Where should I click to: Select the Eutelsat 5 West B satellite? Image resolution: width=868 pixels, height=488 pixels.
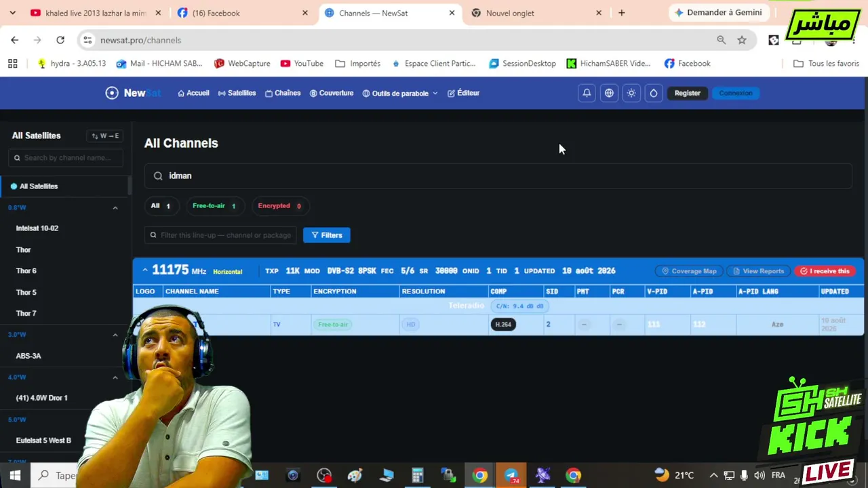tap(43, 441)
